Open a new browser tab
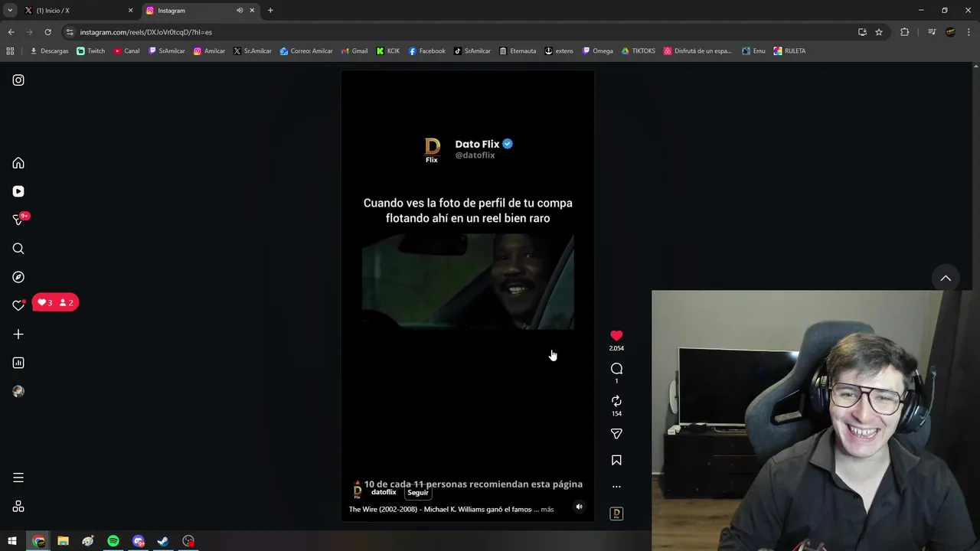Viewport: 980px width, 551px height. tap(270, 11)
